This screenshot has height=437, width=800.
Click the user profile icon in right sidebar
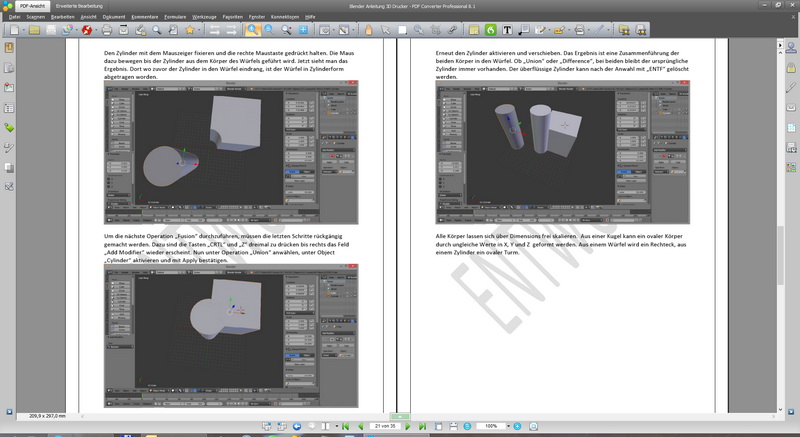tap(791, 48)
